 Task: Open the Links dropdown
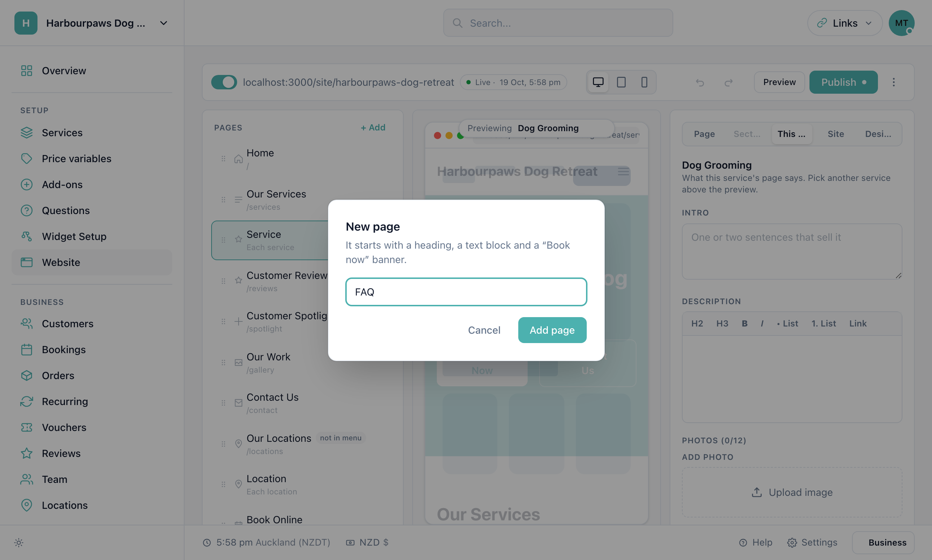click(844, 23)
